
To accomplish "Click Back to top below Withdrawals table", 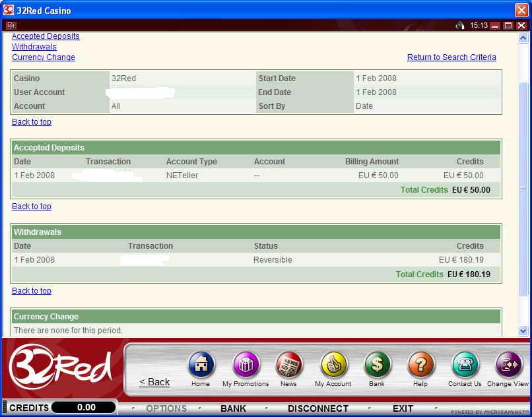I will tap(32, 291).
